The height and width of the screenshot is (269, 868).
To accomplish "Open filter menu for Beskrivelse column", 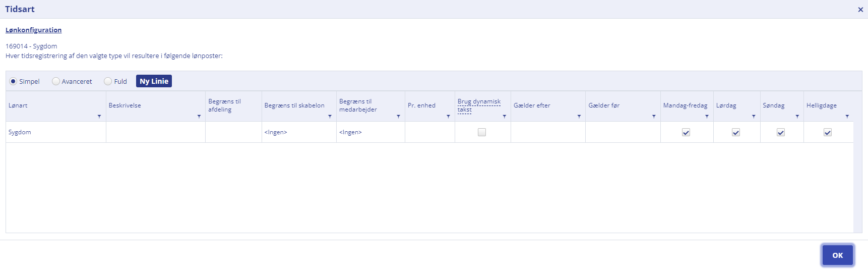I will (199, 117).
